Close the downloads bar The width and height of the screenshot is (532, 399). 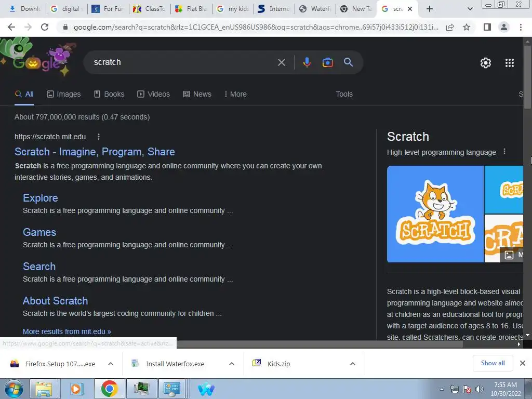[523, 363]
